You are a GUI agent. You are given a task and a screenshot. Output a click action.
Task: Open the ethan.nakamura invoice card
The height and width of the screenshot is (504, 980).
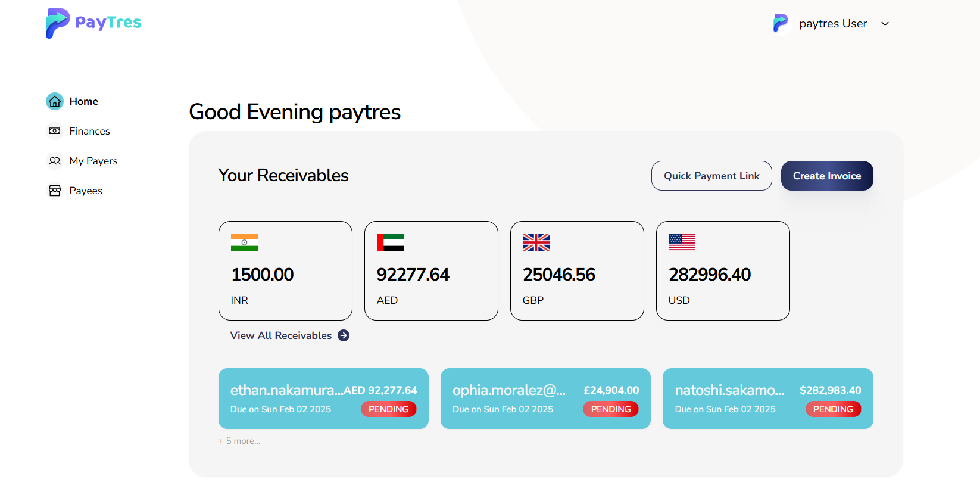323,399
